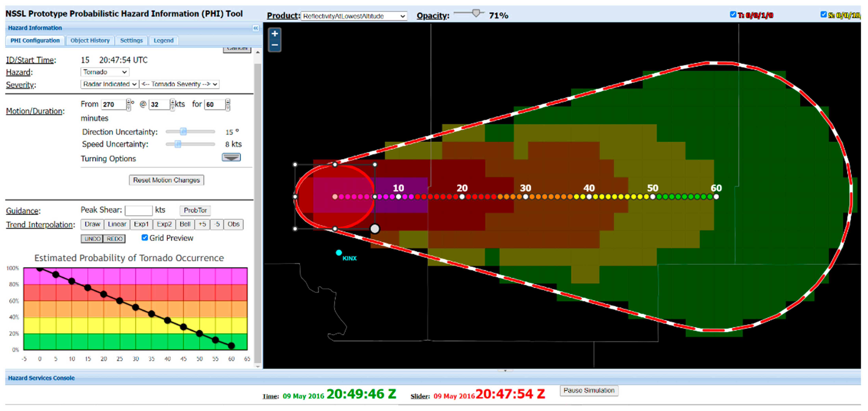Screen dimensions: 868x411
Task: Open the Hazard type Tornado dropdown
Action: pyautogui.click(x=105, y=72)
